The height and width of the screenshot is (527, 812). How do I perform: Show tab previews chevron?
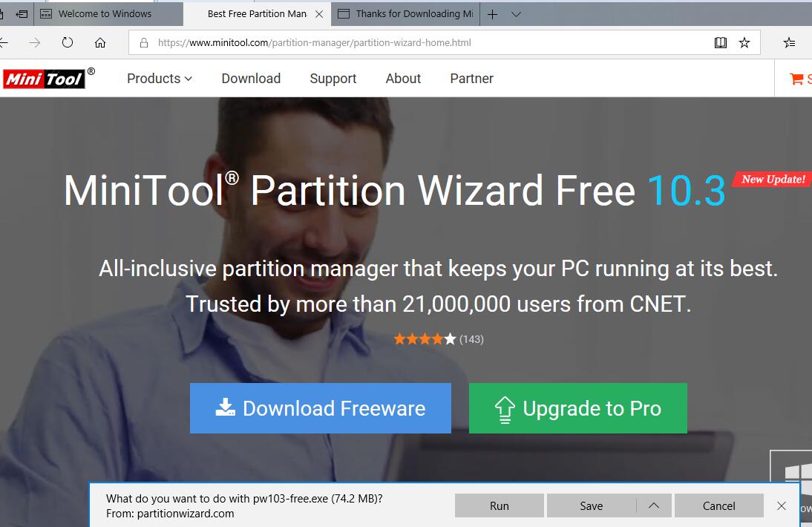517,14
